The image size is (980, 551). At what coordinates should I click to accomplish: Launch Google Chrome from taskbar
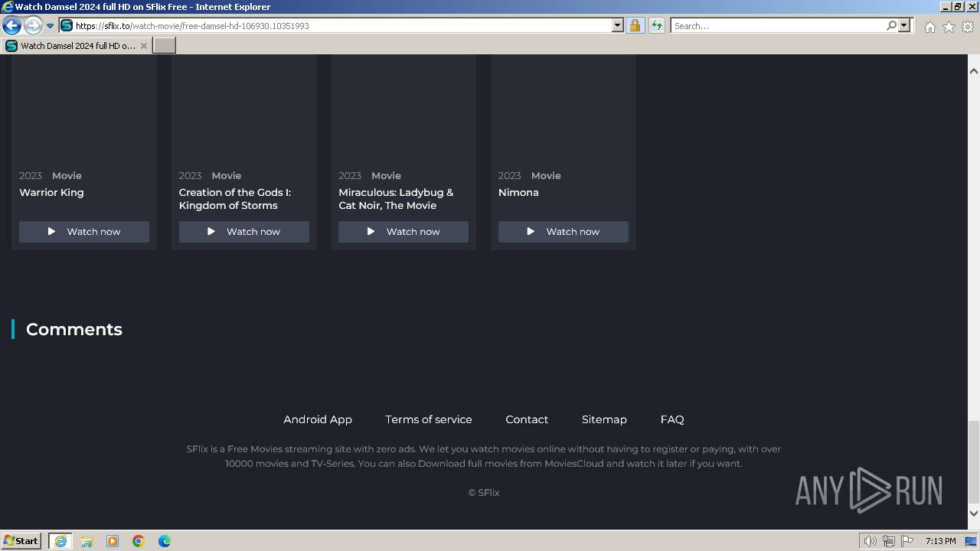[139, 541]
